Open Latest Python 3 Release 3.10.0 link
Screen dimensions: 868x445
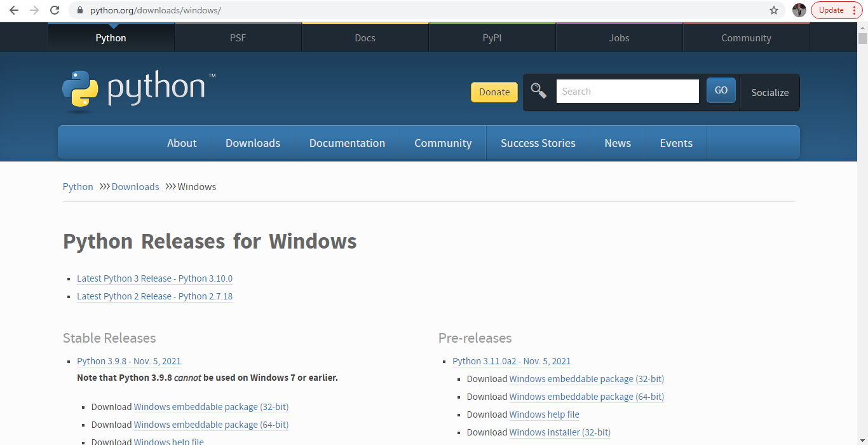154,278
